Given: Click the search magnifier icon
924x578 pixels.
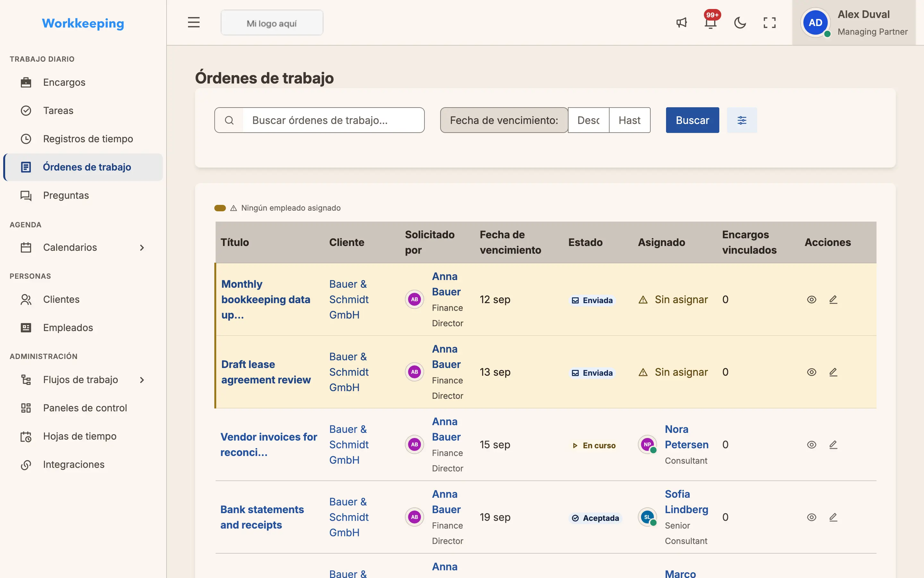Looking at the screenshot, I should [229, 120].
